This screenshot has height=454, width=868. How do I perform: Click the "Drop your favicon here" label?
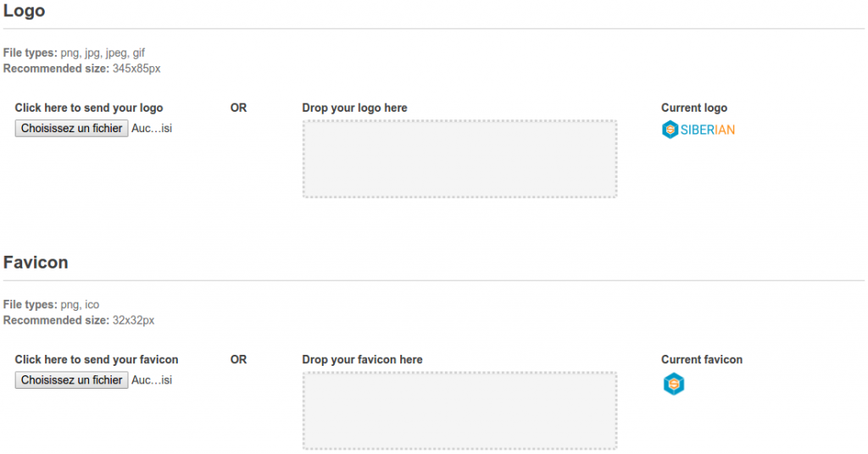pos(362,360)
